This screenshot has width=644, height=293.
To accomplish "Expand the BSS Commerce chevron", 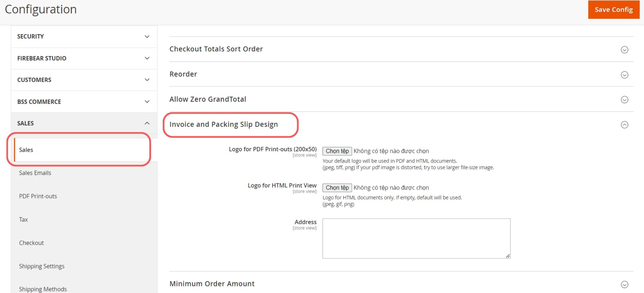I will (x=147, y=102).
